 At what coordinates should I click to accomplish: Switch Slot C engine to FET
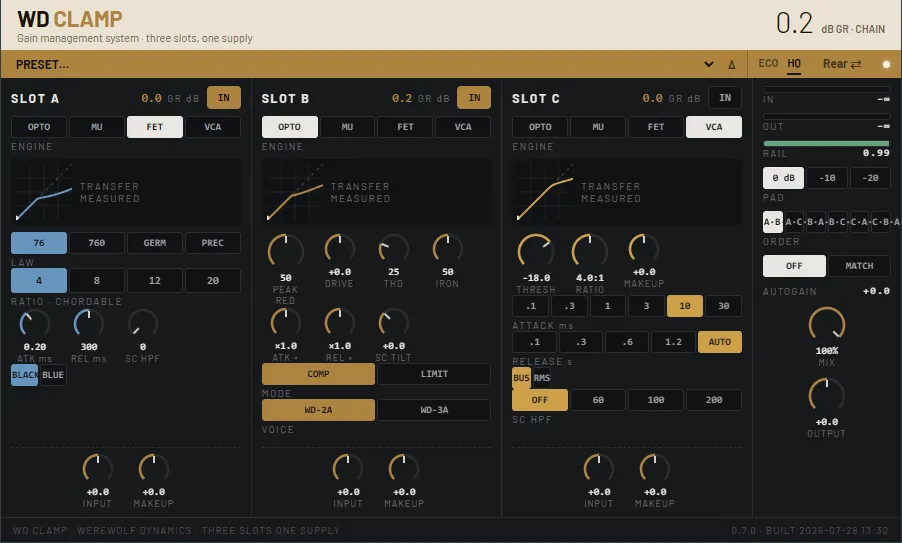(x=656, y=127)
